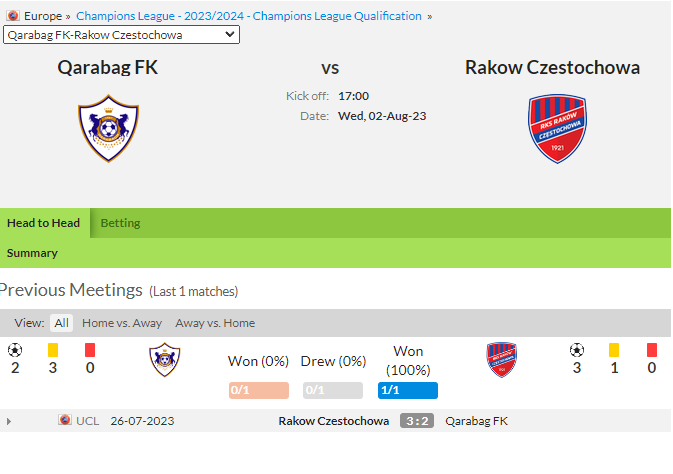Click the red card icon for Qarabag
Image resolution: width=673 pixels, height=474 pixels.
(x=90, y=350)
